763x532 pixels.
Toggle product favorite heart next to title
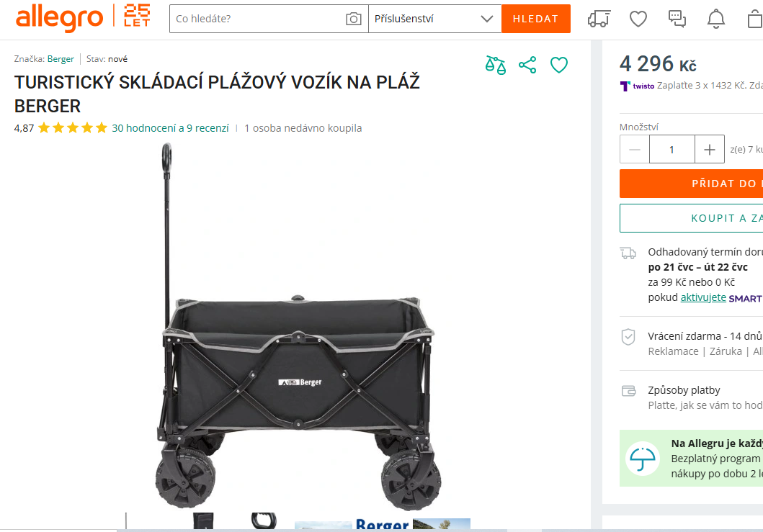559,66
